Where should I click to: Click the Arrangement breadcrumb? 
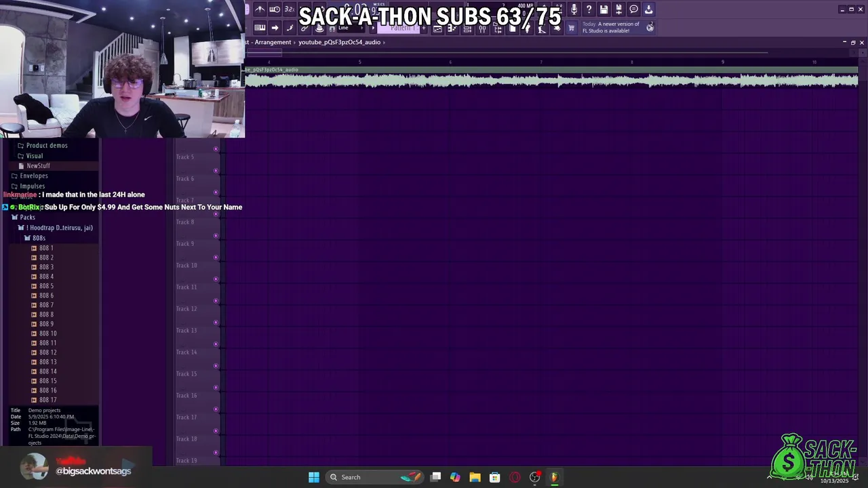pos(273,42)
